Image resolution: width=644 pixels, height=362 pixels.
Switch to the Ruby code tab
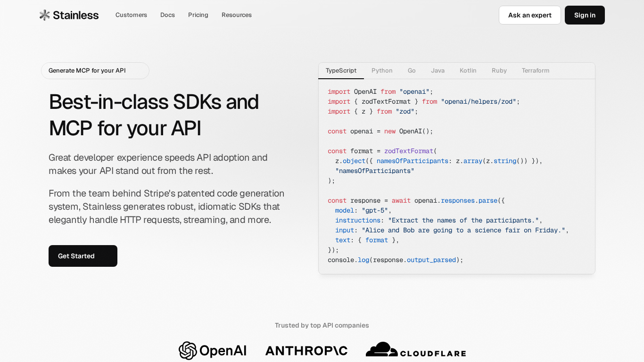[499, 71]
